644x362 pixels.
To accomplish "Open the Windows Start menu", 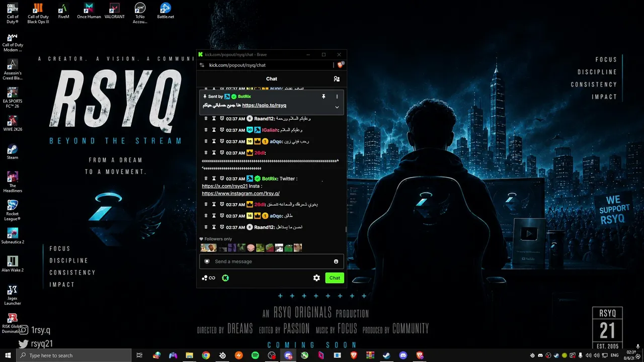I will (x=8, y=355).
